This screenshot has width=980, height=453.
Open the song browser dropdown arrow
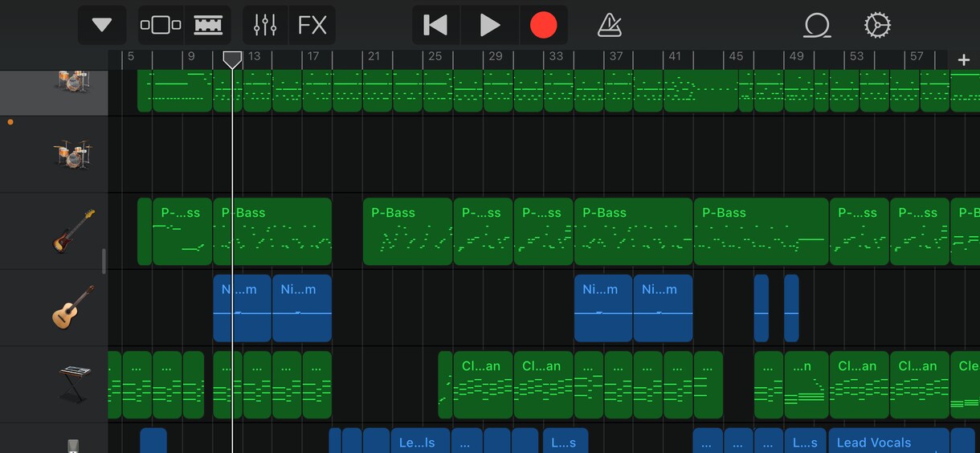(x=102, y=25)
